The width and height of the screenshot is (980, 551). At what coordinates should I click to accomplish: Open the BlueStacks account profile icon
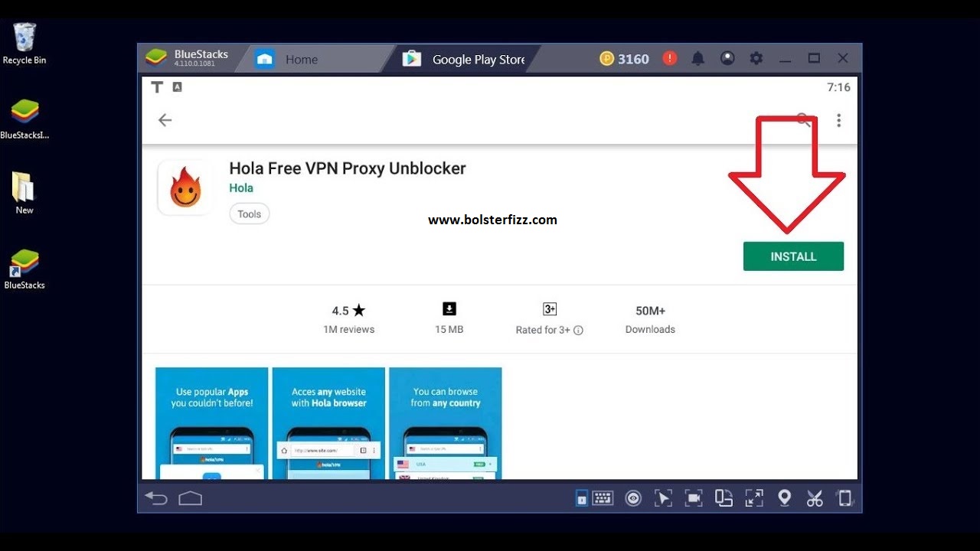pyautogui.click(x=727, y=58)
